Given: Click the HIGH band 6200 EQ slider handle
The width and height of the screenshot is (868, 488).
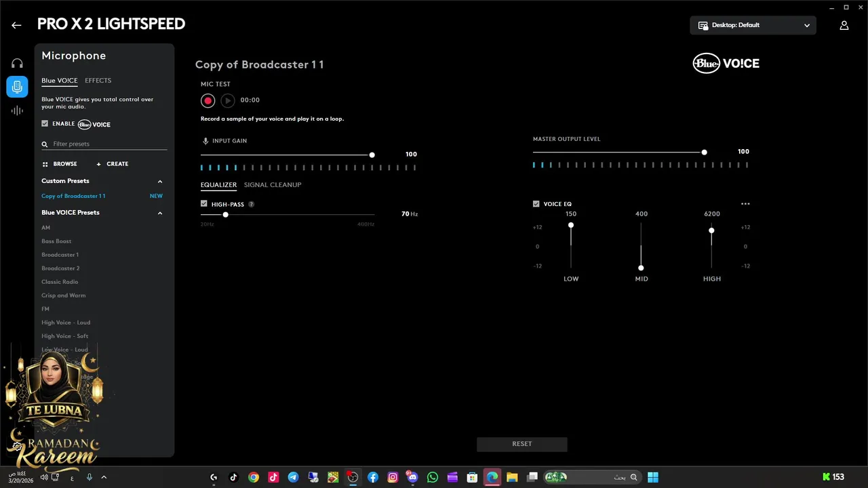Looking at the screenshot, I should [711, 231].
